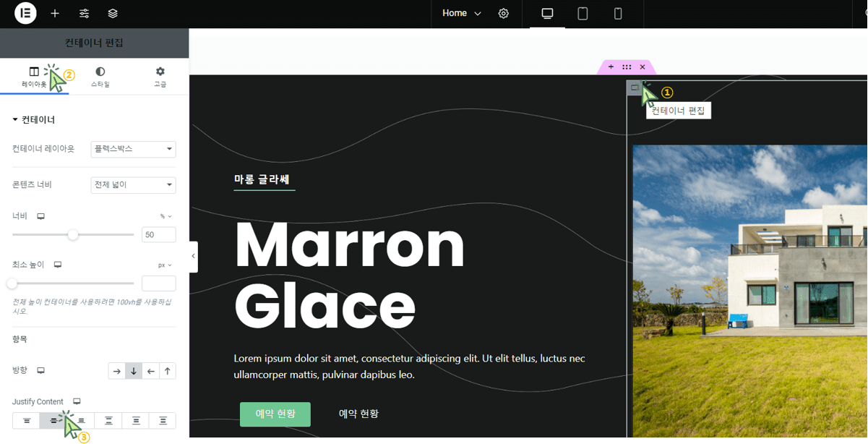
Task: Open the Structure layers icon
Action: 113,14
